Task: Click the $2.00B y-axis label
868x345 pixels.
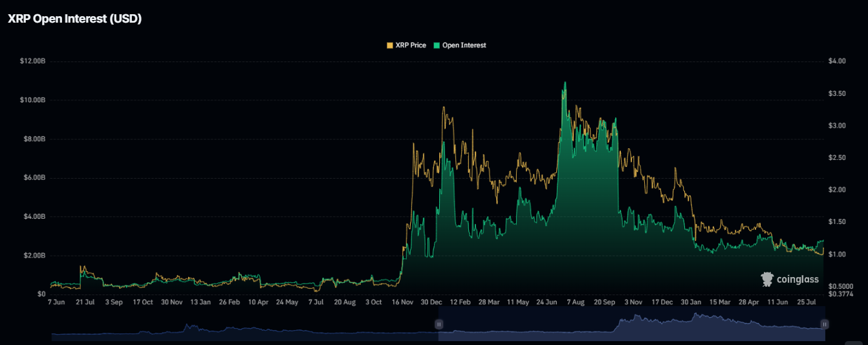Action: (x=34, y=255)
